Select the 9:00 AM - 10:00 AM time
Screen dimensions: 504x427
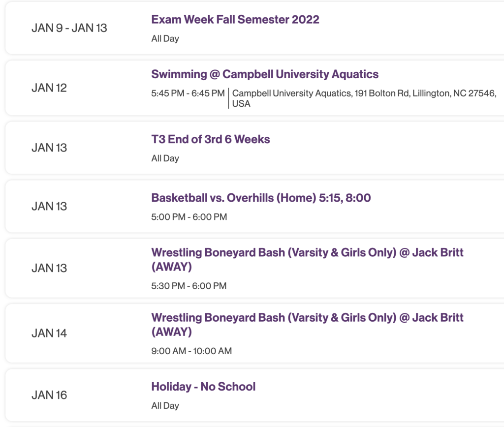tap(192, 352)
